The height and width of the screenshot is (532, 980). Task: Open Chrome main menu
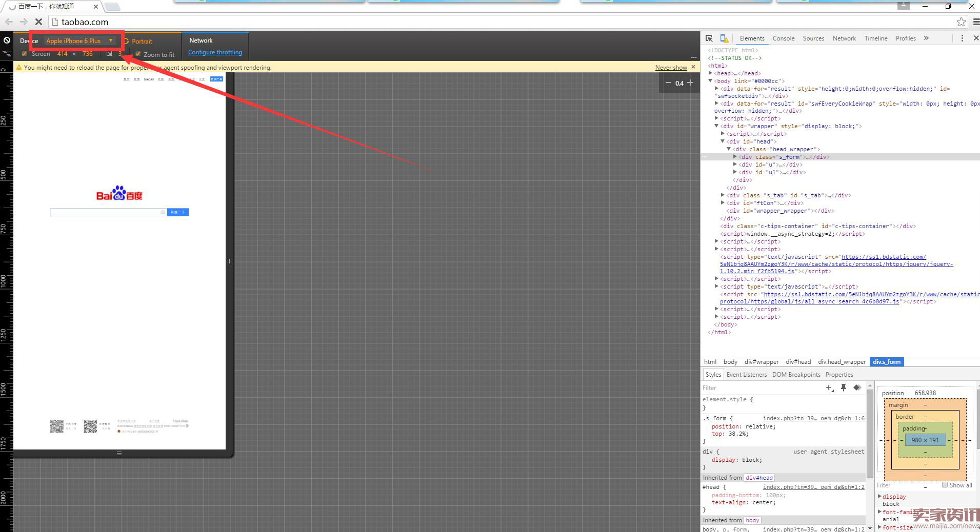point(976,22)
